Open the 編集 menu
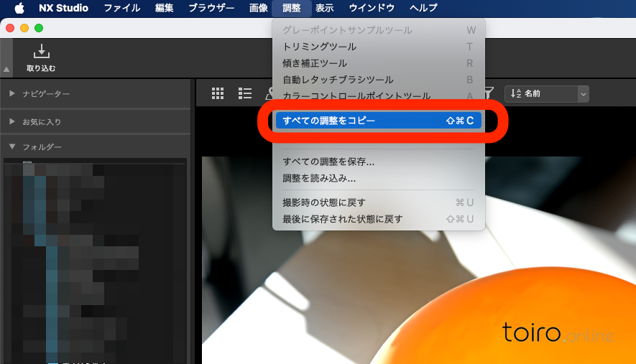Screen dimensions: 636x364 (x=165, y=8)
